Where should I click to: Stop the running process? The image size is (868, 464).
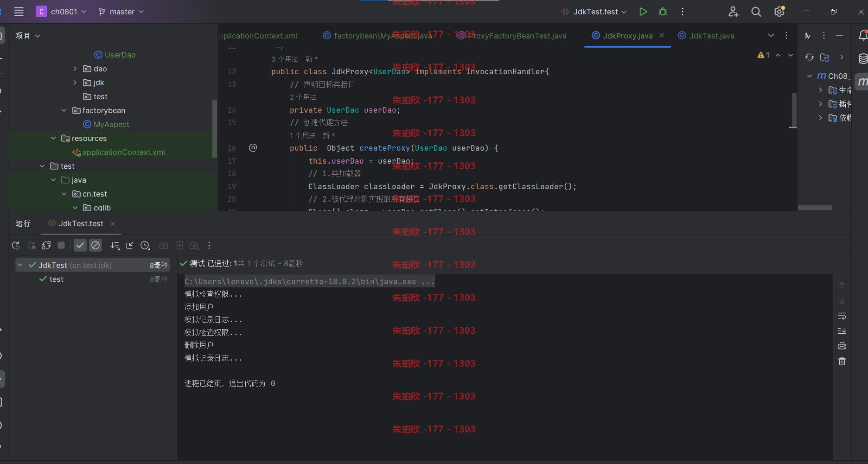61,245
